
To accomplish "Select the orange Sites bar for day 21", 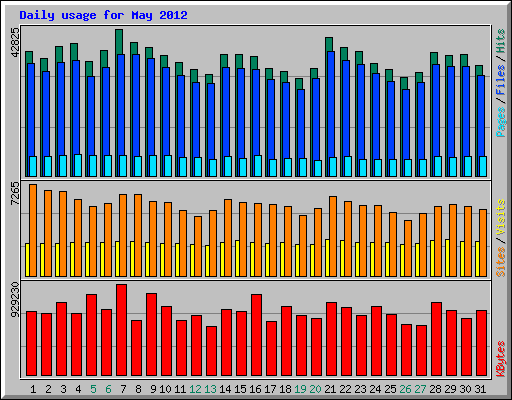I will pos(333,236).
